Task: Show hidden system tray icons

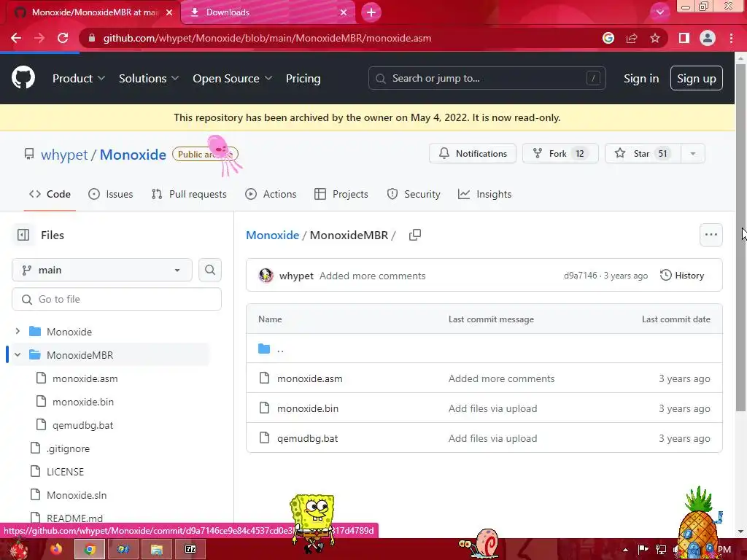Action: tap(625, 550)
